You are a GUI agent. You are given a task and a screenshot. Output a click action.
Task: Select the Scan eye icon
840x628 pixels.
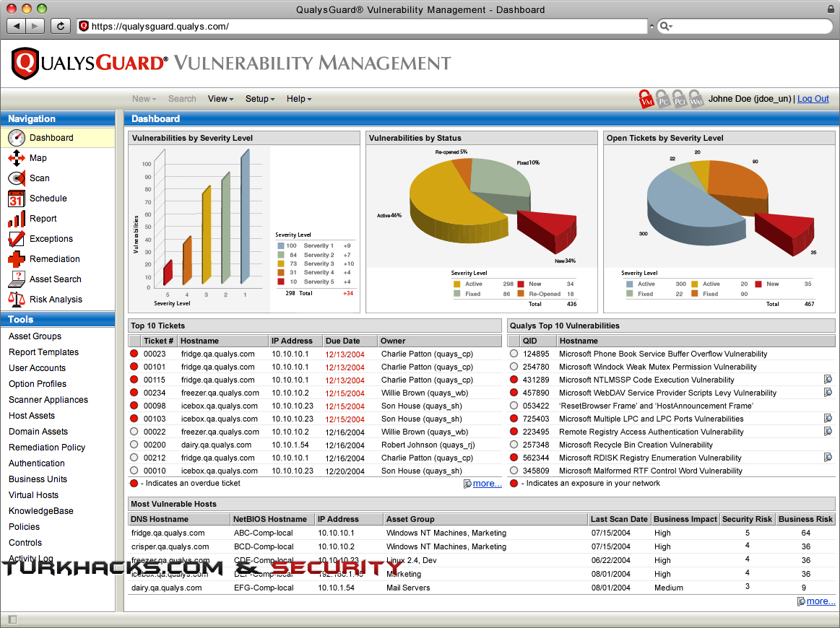[x=17, y=178]
